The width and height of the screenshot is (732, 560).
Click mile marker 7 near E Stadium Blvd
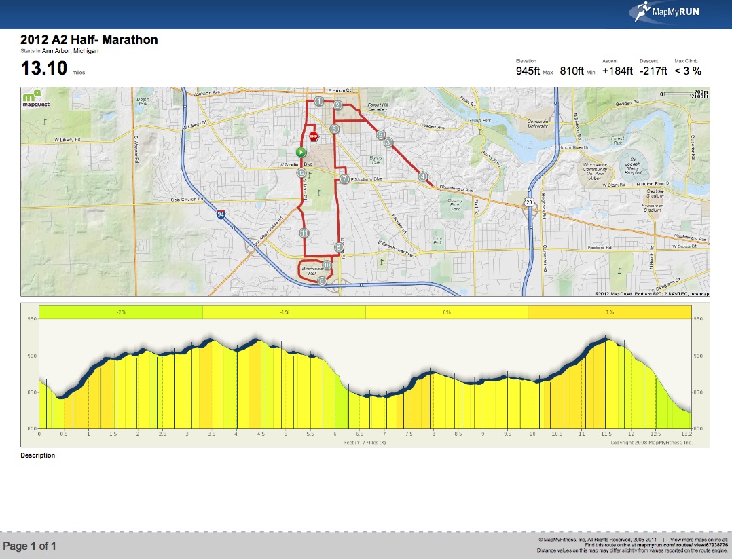[x=344, y=179]
